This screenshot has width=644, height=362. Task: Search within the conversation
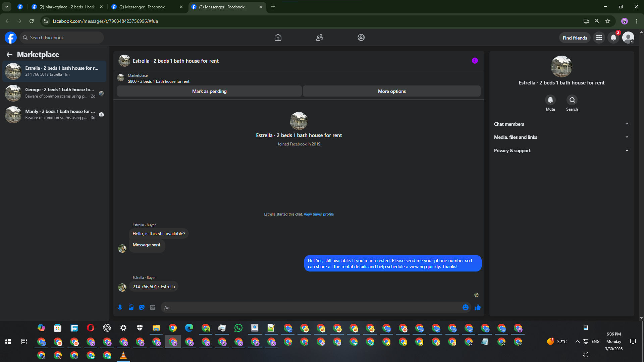tap(572, 100)
